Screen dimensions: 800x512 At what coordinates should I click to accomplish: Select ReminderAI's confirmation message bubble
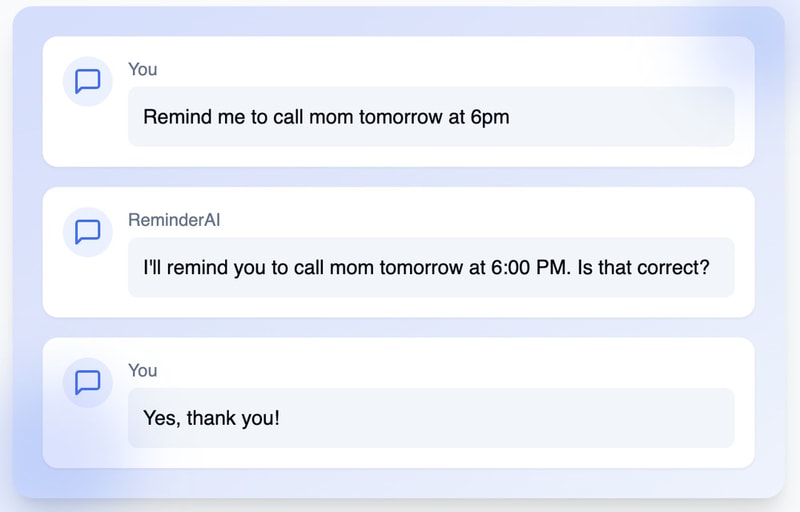pos(431,267)
